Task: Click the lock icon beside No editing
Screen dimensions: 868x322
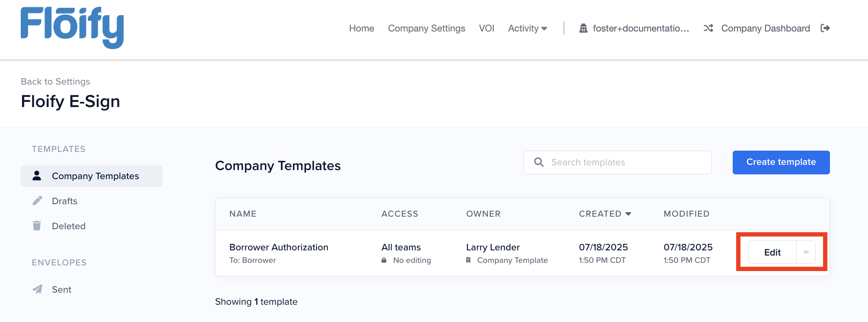Action: click(384, 260)
